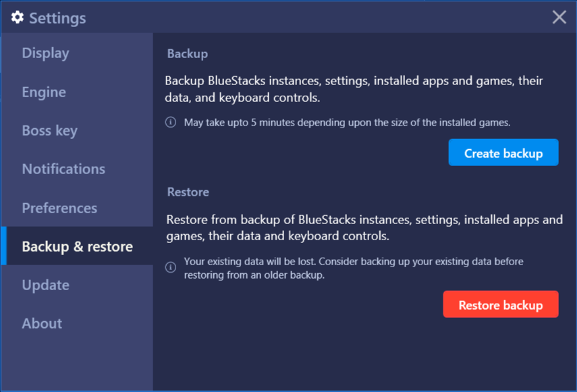
Task: Select the Boss key tab
Action: (77, 130)
